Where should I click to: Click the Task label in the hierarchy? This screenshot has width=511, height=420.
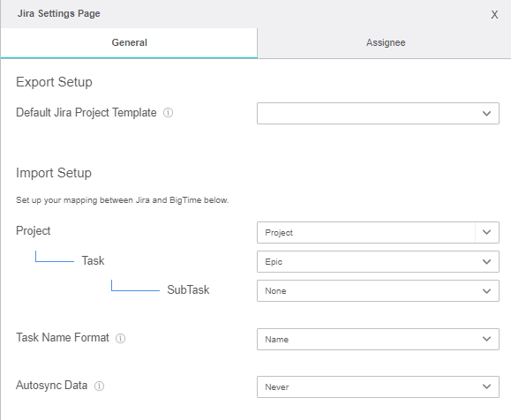point(93,260)
